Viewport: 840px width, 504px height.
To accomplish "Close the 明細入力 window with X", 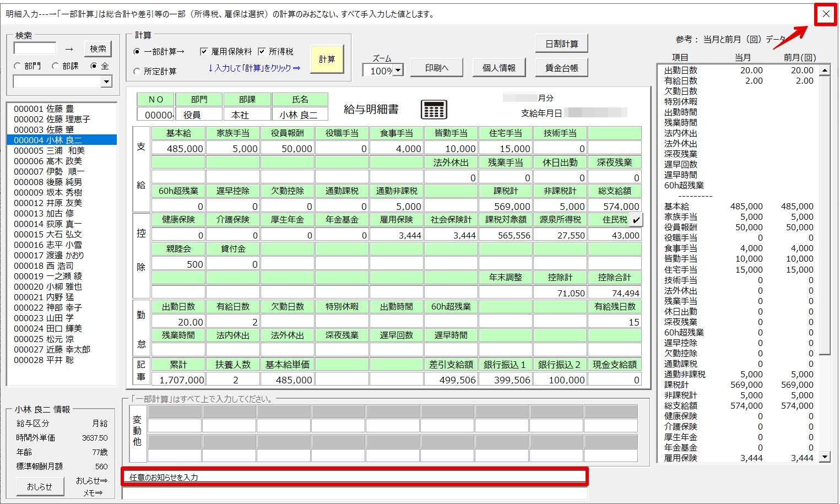I will (x=826, y=14).
